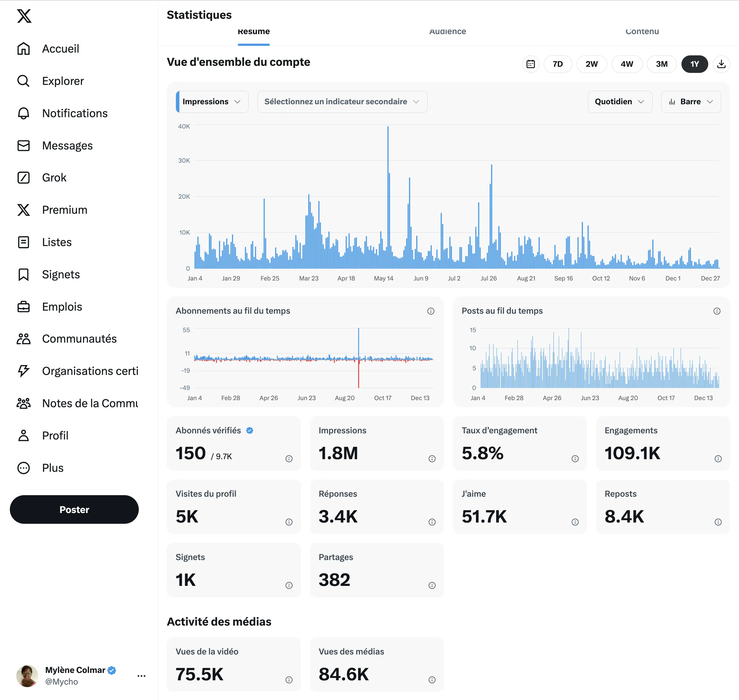739x700 pixels.
Task: Open Communautés in the sidebar
Action: (79, 339)
